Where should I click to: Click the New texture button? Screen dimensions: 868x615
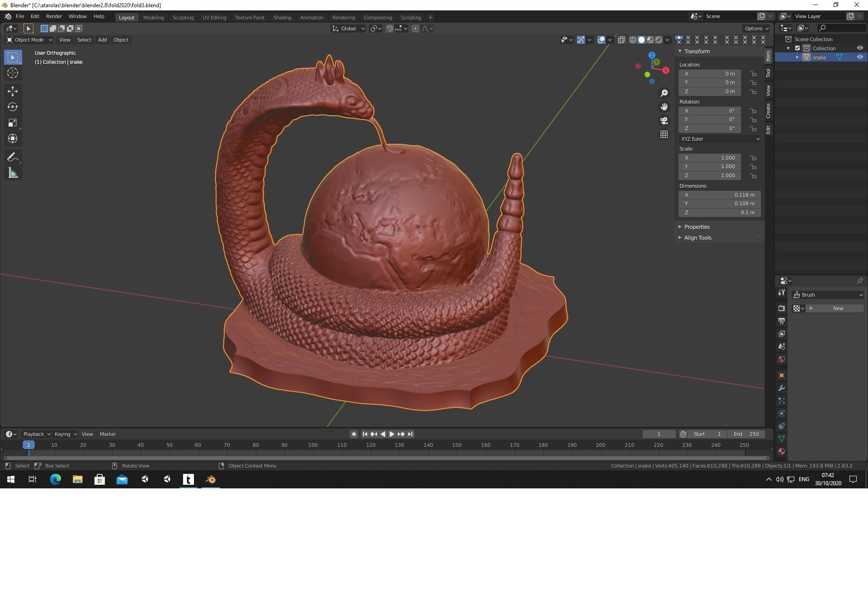[835, 308]
